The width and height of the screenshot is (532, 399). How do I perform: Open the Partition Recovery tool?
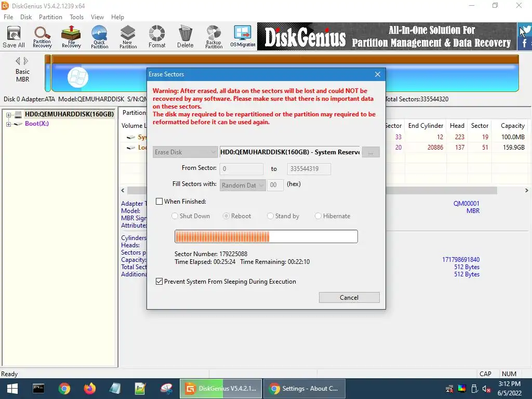[x=43, y=37]
